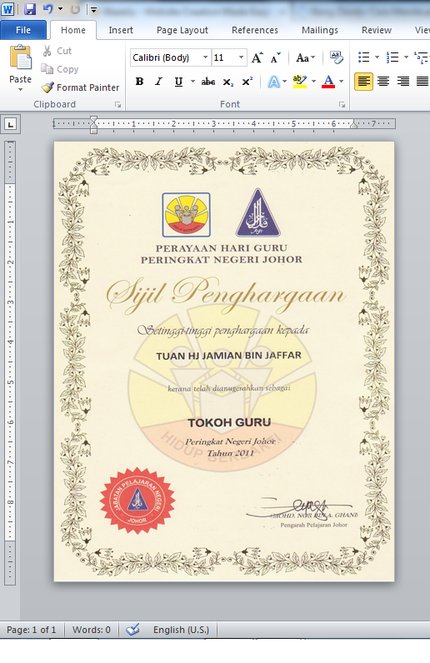Select Center alignment
430x663 pixels.
click(383, 81)
